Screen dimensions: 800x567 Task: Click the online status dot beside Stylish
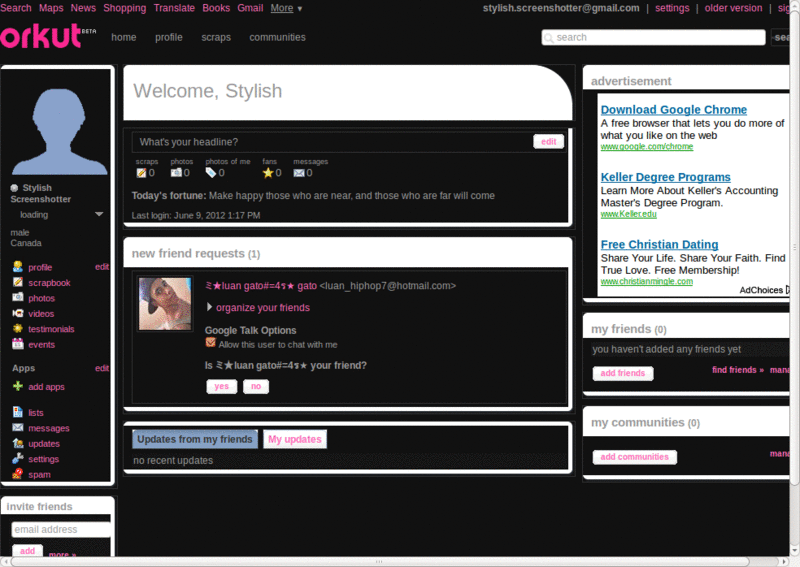coord(14,187)
